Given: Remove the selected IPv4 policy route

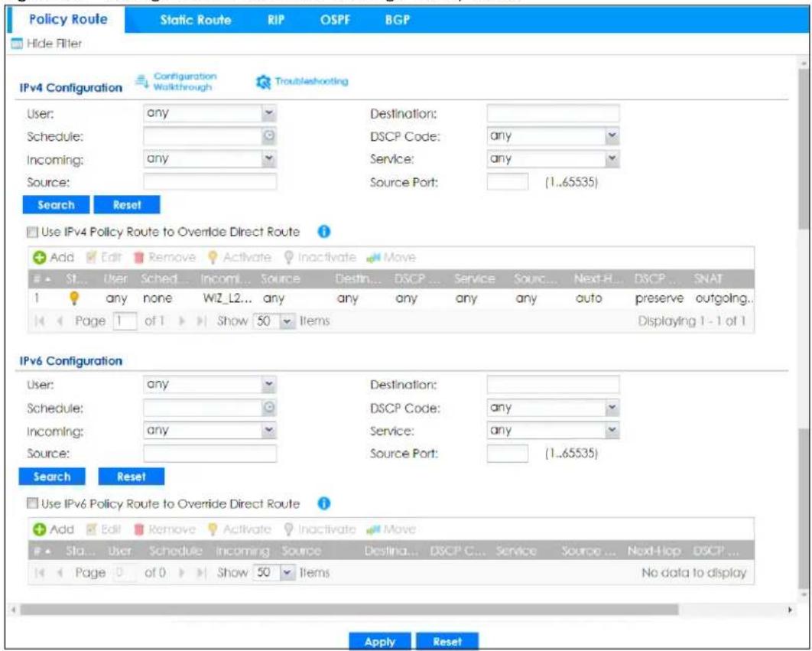Looking at the screenshot, I should (x=164, y=257).
